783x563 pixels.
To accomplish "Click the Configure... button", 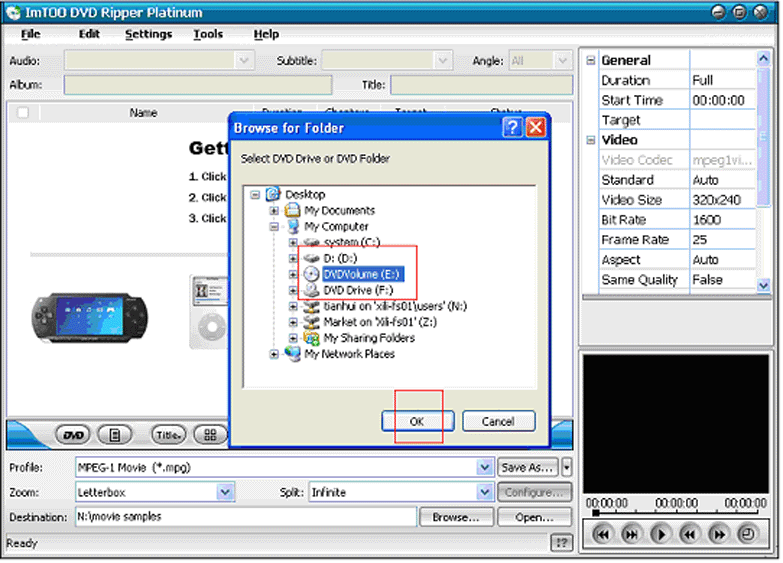I will coord(535,494).
